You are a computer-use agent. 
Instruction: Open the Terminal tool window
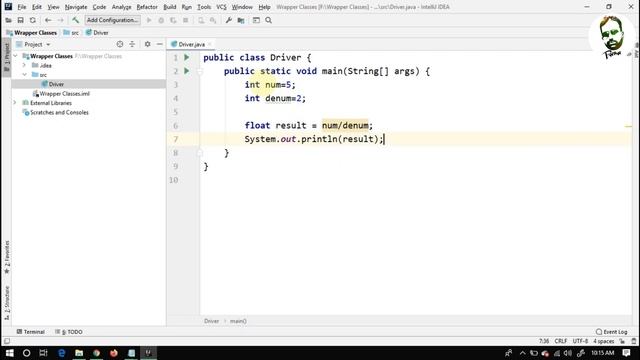click(31, 332)
